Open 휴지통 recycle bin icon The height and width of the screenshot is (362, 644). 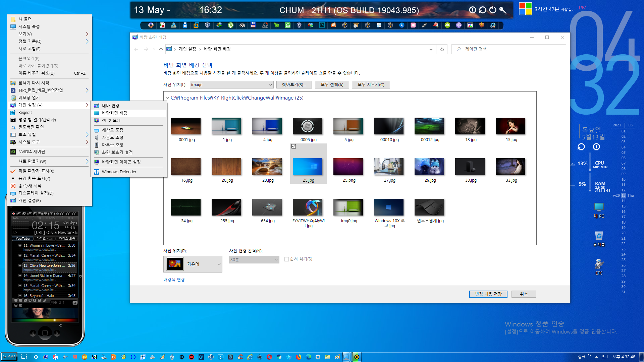[x=599, y=239]
